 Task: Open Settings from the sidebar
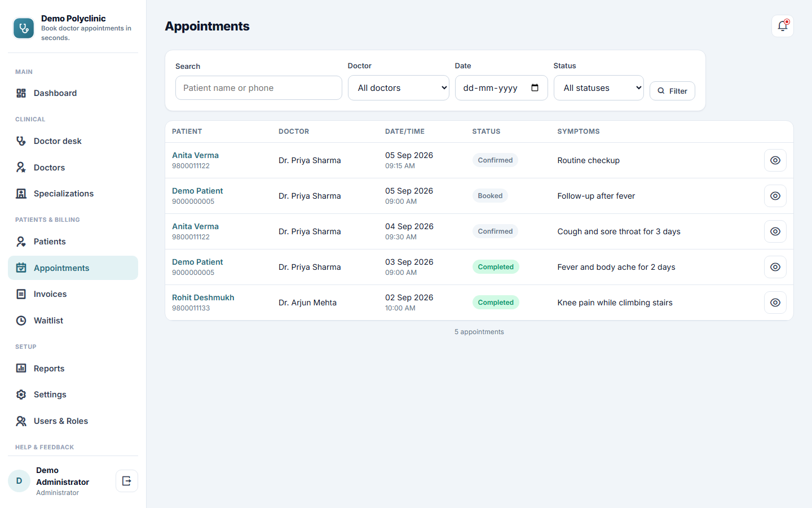(73, 395)
